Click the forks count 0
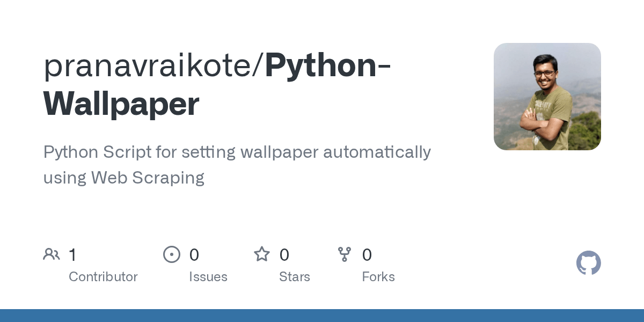This screenshot has height=322, width=644. 367,255
